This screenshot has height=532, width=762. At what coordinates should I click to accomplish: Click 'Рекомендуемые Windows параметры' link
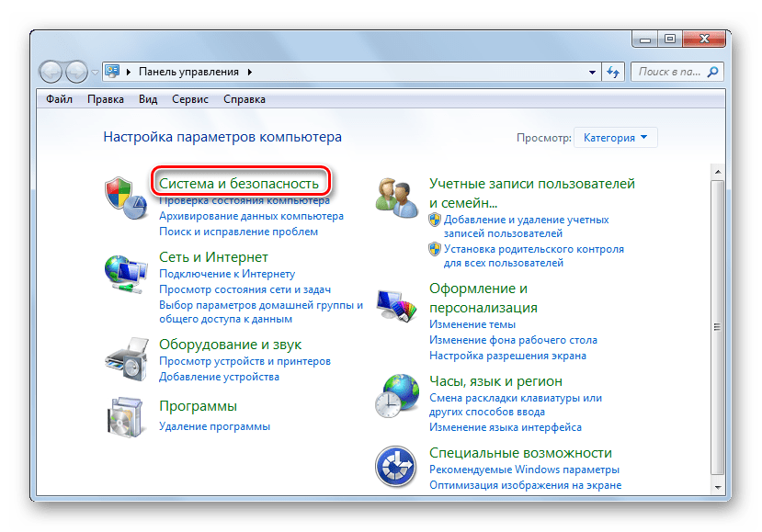(524, 470)
